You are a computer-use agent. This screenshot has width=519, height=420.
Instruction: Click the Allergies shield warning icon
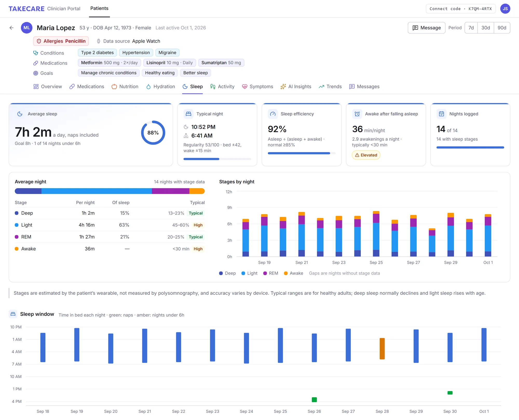tap(39, 41)
